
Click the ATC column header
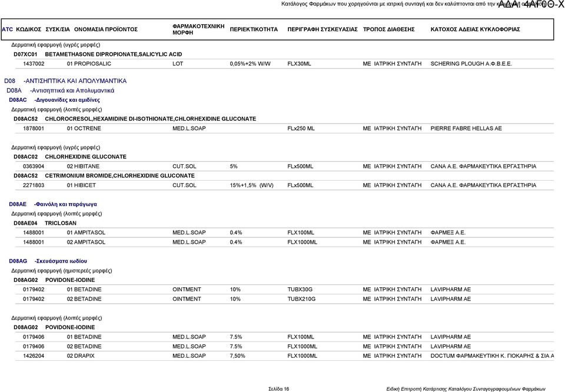coord(7,29)
